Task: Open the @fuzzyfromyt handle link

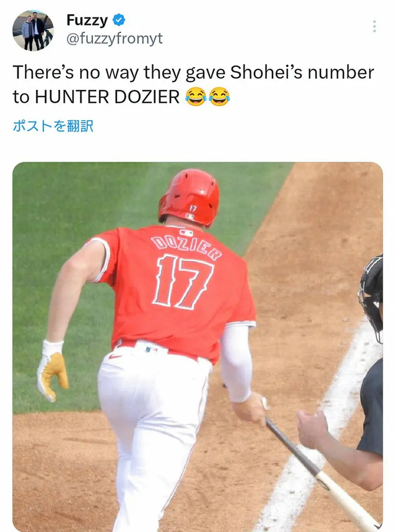Action: pos(114,39)
